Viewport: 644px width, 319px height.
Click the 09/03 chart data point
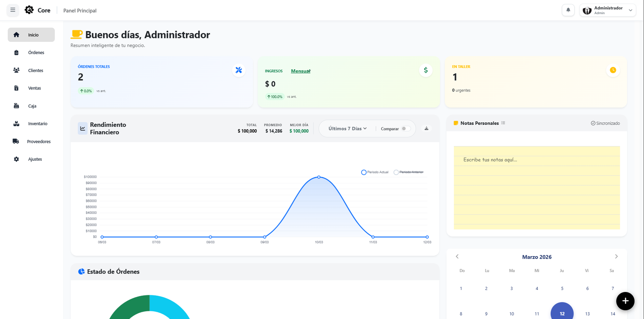tap(264, 237)
